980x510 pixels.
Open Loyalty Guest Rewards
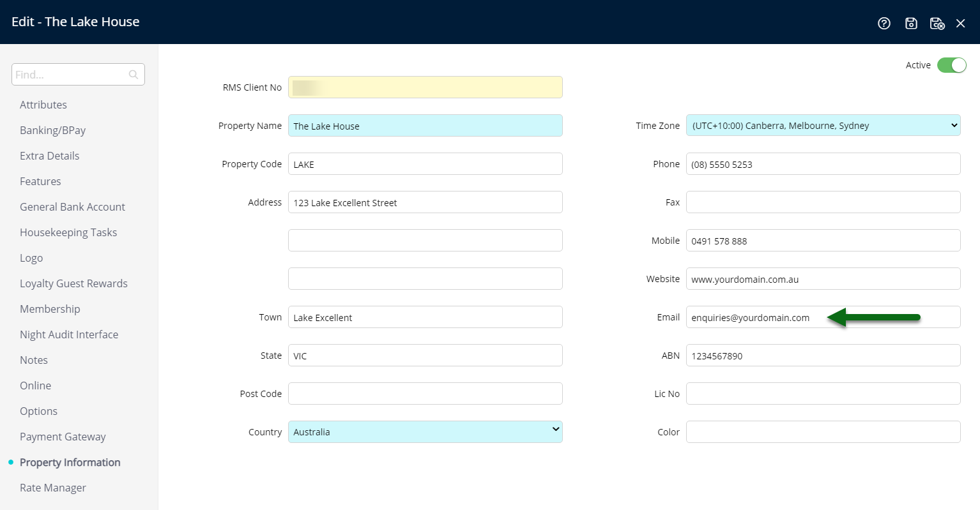[73, 283]
